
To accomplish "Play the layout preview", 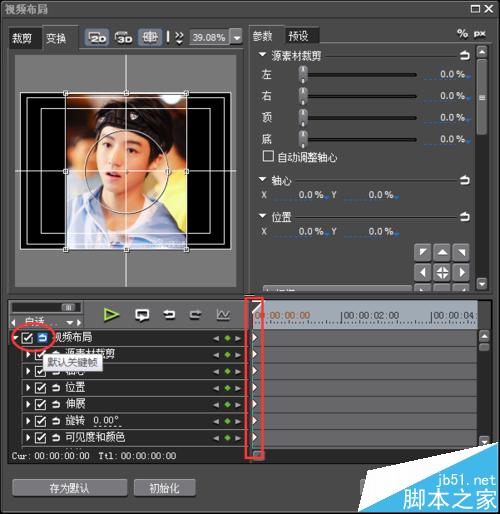I will 111,315.
